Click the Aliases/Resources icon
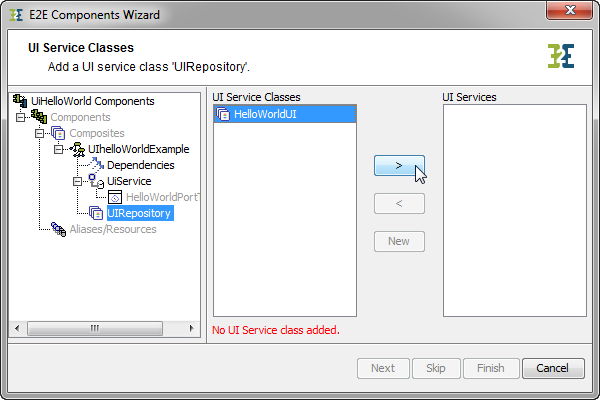The image size is (600, 400). point(58,229)
